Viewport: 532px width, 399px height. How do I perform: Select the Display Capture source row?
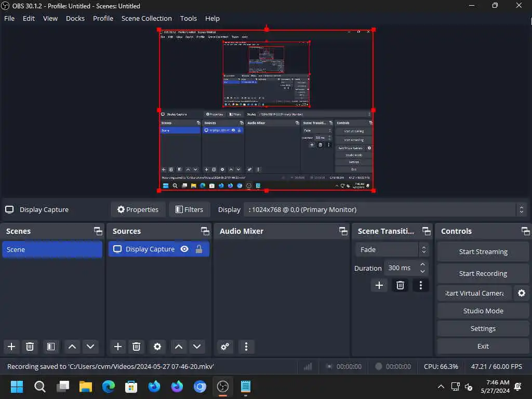pyautogui.click(x=159, y=249)
